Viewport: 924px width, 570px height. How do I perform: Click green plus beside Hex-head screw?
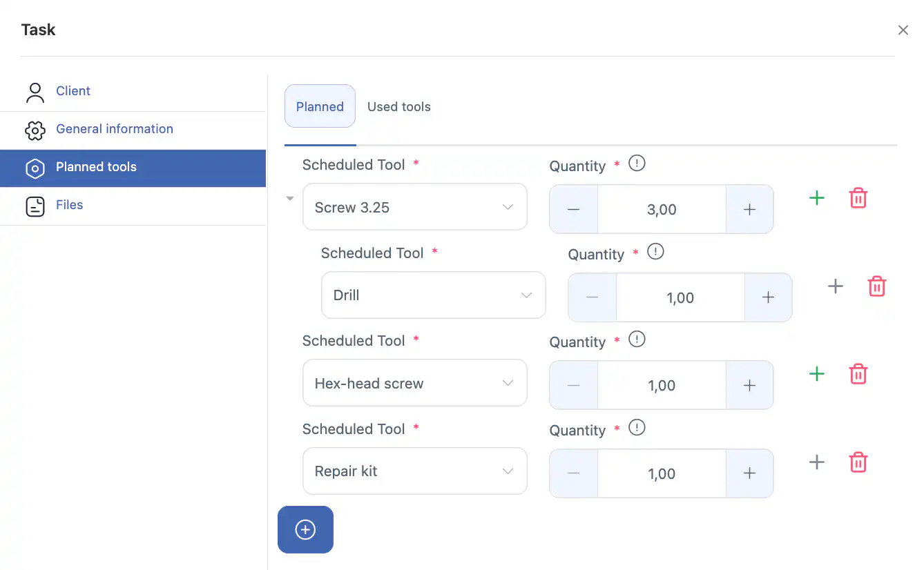(x=816, y=374)
